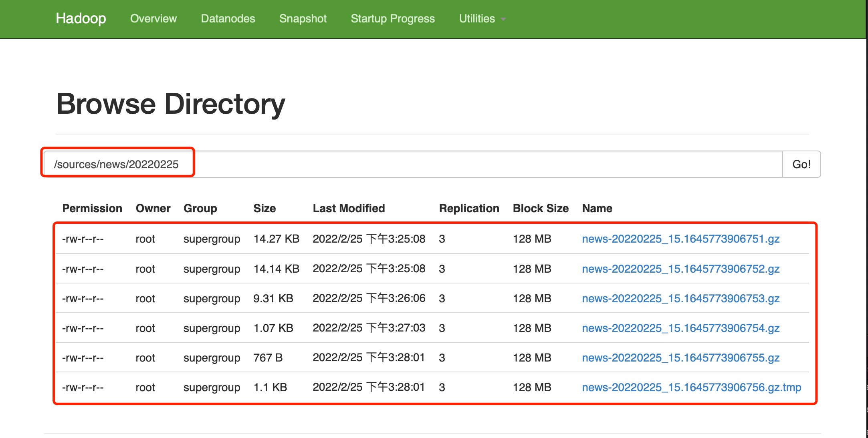The image size is (868, 438).
Task: Open file news-20220225_15.1645773906751.gz
Action: coord(681,239)
